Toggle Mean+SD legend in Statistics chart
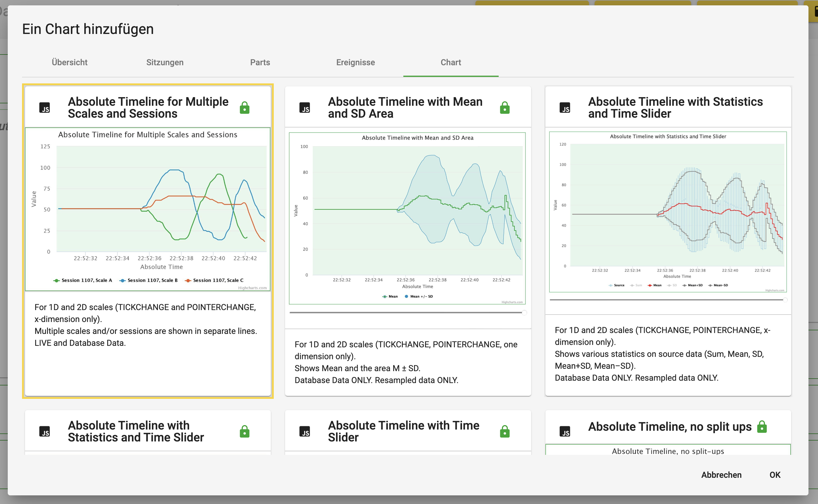The width and height of the screenshot is (818, 504). point(692,285)
